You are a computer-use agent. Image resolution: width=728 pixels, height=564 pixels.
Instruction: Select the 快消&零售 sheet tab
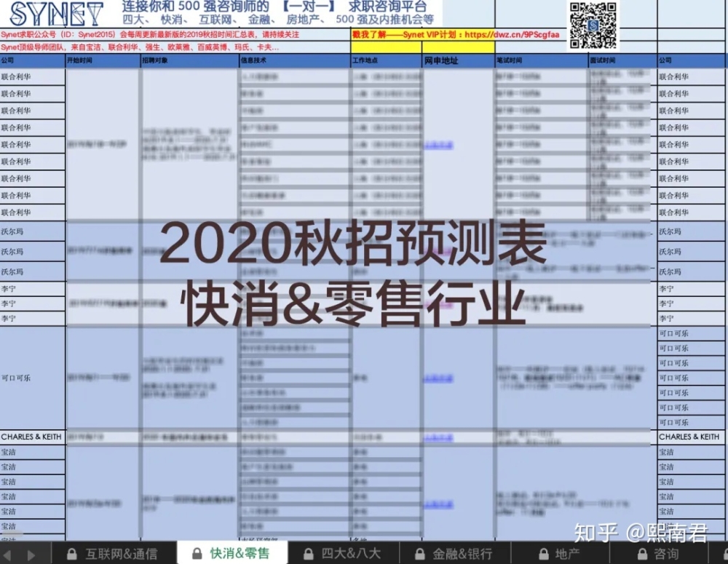point(232,553)
